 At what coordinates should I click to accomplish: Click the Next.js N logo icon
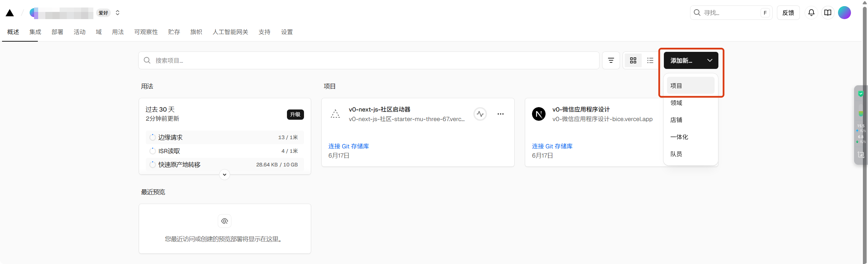point(539,114)
